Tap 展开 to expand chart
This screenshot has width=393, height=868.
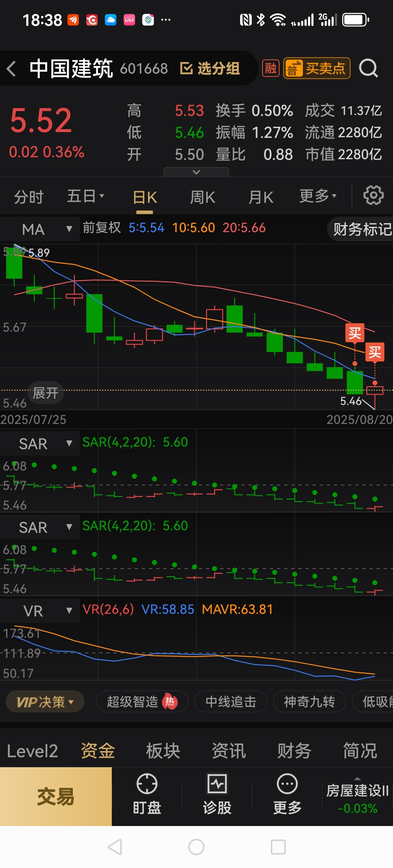pyautogui.click(x=46, y=393)
